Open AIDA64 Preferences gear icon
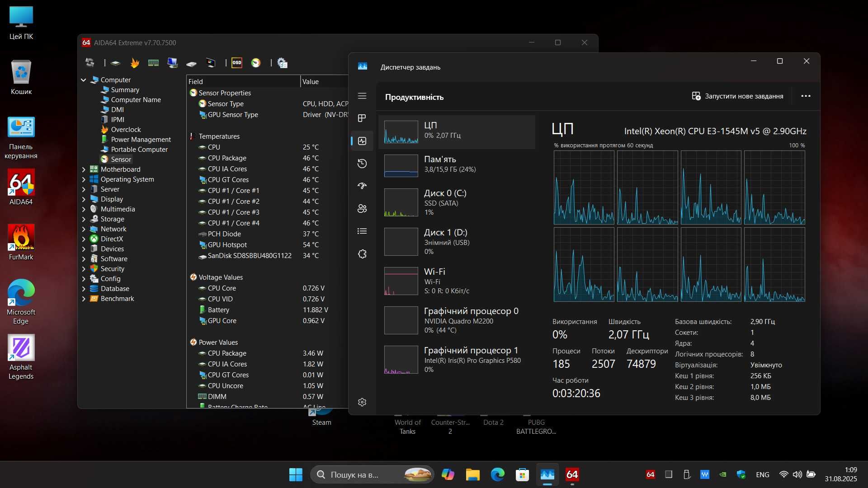Screen dimensions: 868x488 [x=283, y=63]
